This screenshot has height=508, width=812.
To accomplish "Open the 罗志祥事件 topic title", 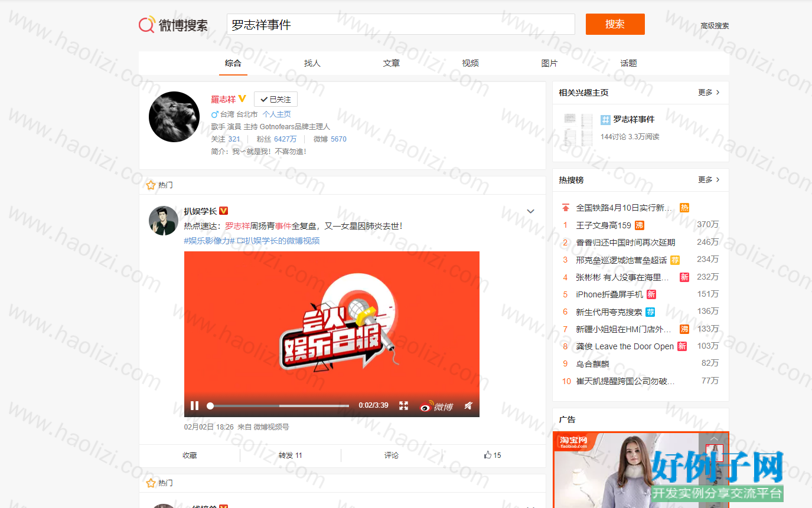I will 634,120.
